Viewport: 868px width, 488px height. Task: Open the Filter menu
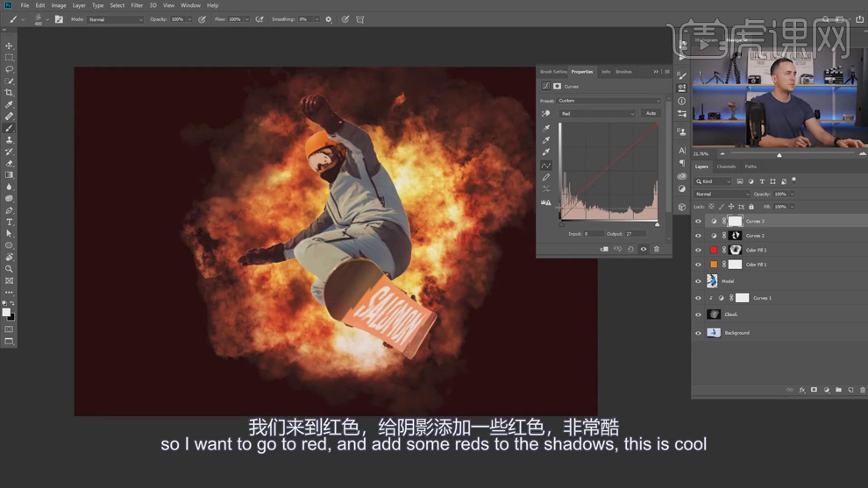(137, 5)
